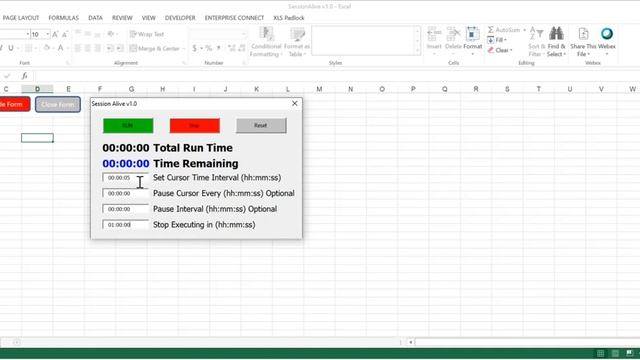The width and height of the screenshot is (640, 360).
Task: Click the comma style icon
Action: 219,48
